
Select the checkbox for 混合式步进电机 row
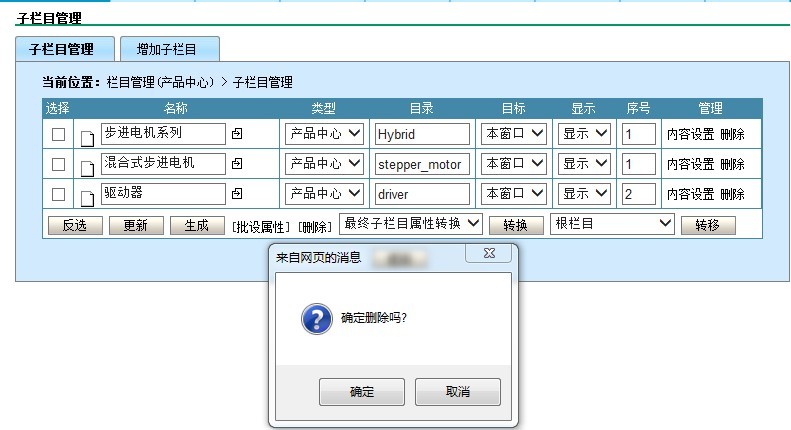[x=59, y=164]
